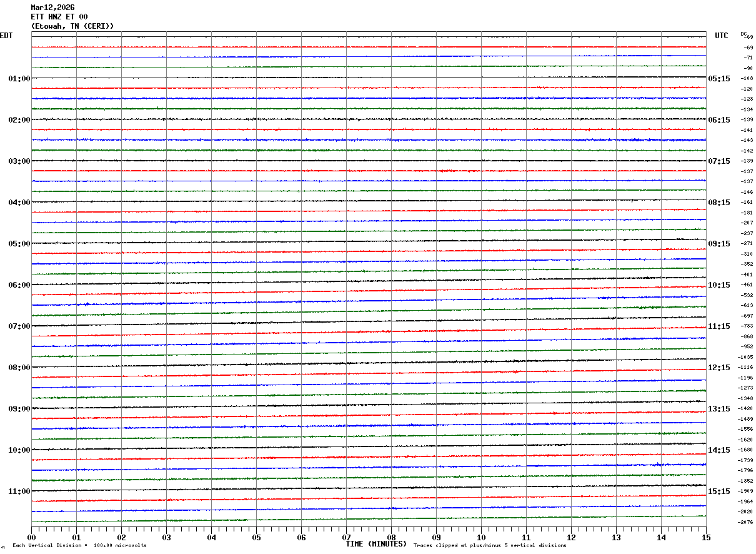Click the 'DC' column header
756x554 pixels.
pos(744,34)
